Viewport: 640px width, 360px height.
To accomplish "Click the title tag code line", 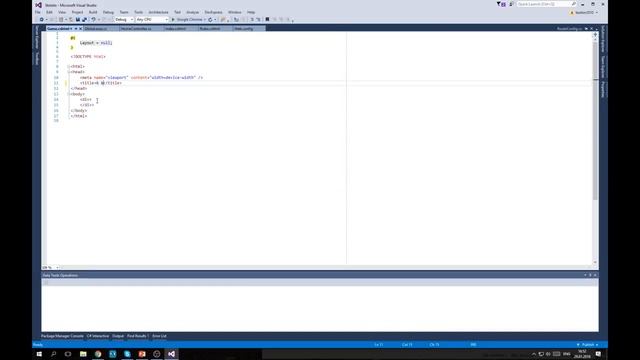I will pyautogui.click(x=101, y=83).
